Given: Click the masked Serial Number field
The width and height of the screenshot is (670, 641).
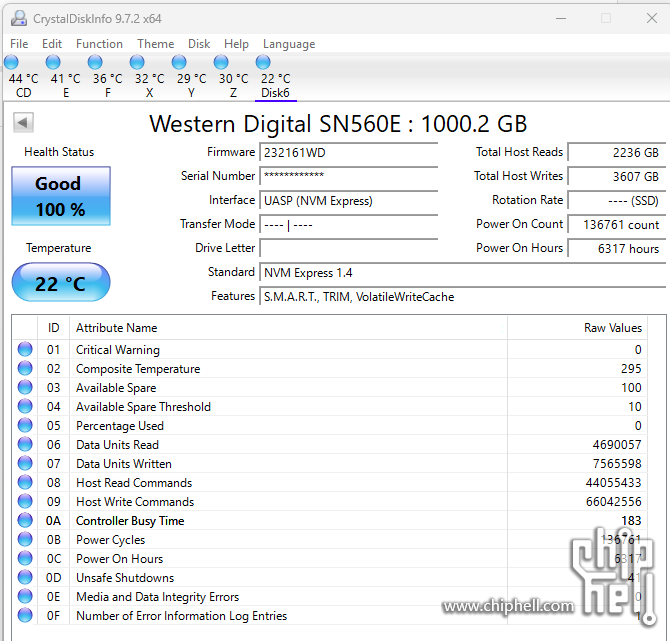Looking at the screenshot, I should (349, 176).
